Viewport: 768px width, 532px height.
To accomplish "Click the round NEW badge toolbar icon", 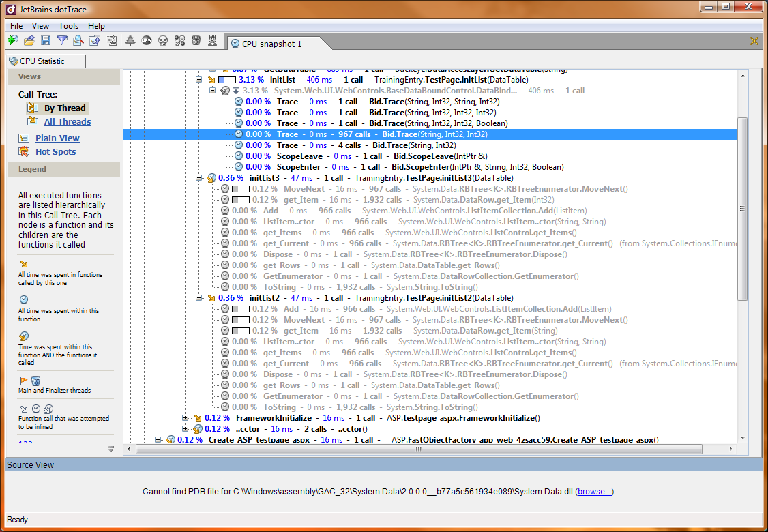I will 147,41.
